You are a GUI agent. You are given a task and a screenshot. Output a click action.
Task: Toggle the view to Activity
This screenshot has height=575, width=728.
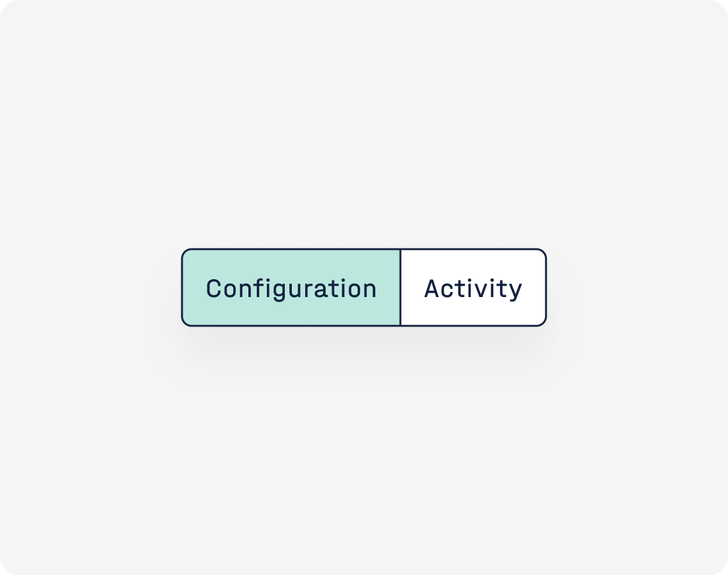473,287
